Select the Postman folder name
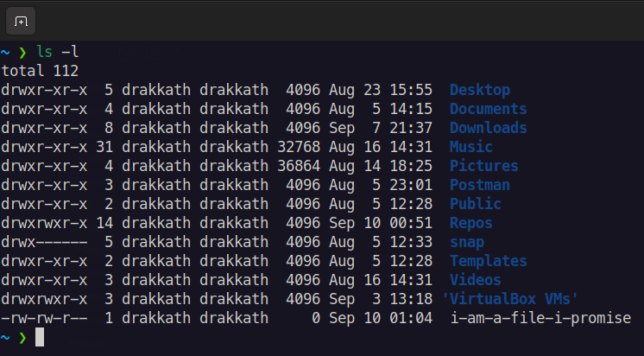Image resolution: width=644 pixels, height=356 pixels. [x=479, y=185]
